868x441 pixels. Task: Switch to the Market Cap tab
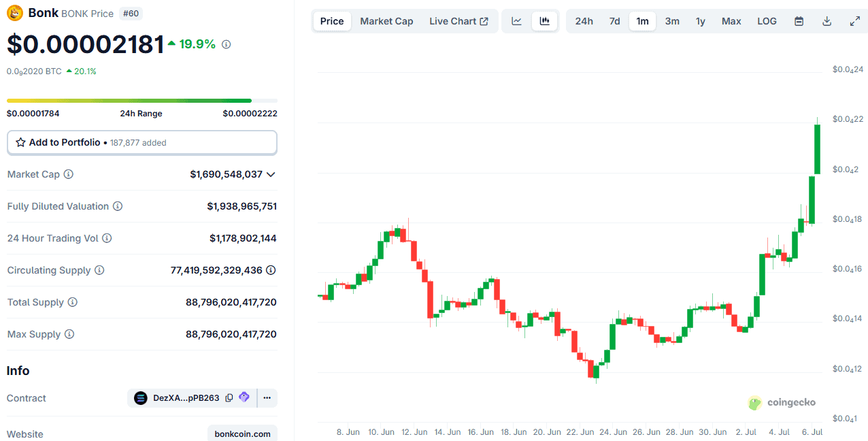click(x=386, y=21)
